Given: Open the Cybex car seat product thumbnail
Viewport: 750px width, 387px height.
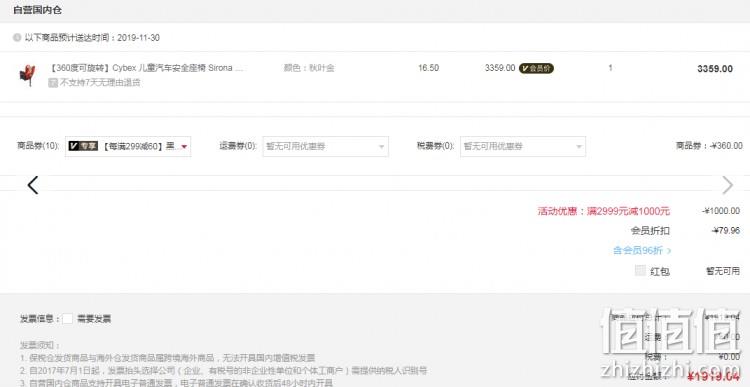Looking at the screenshot, I should pyautogui.click(x=27, y=75).
